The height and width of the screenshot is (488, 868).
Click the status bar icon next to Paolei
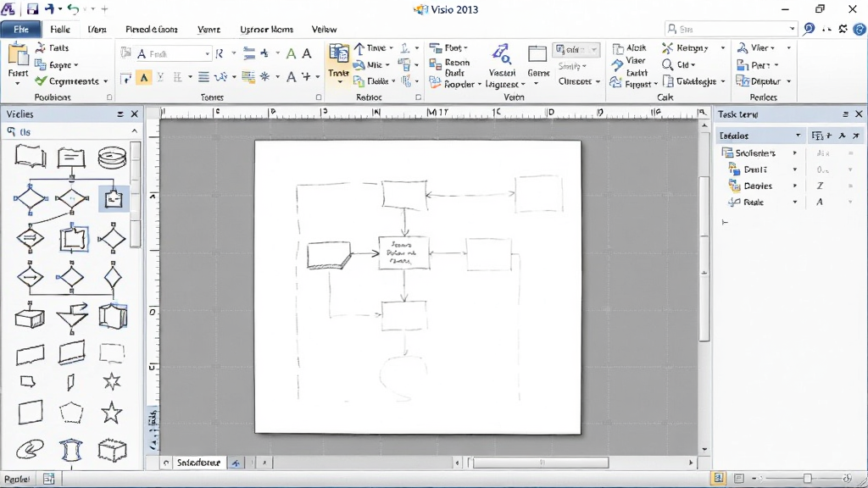pos(48,479)
